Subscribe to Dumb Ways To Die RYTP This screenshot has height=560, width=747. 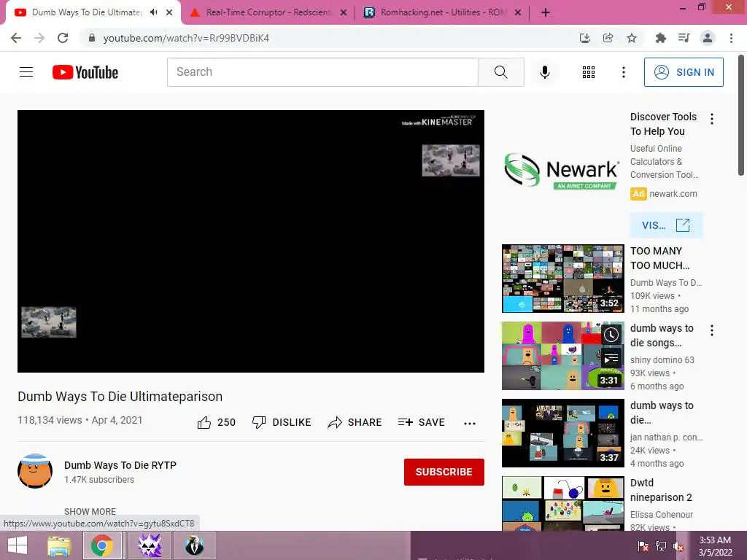(x=444, y=472)
